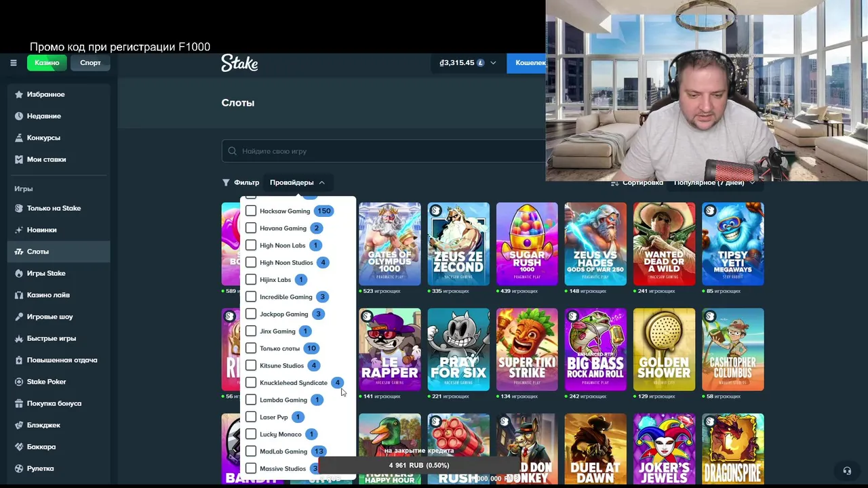This screenshot has width=868, height=488.
Task: Open the Zeus Ze Zecond game
Action: pos(458,244)
